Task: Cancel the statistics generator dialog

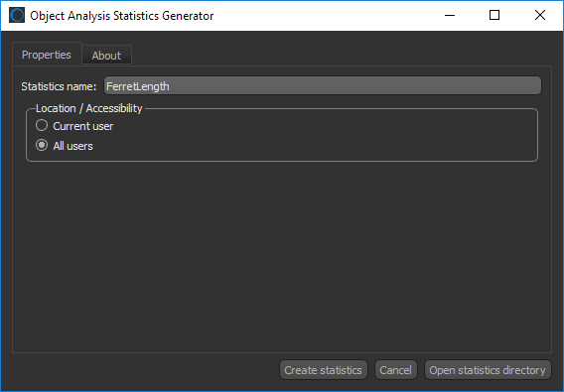Action: 395,370
